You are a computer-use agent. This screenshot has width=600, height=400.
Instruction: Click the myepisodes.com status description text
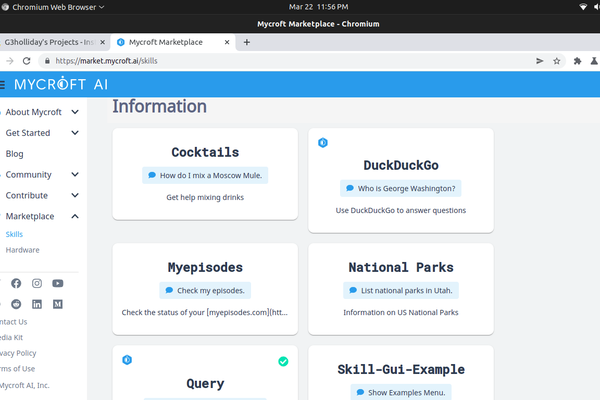205,313
